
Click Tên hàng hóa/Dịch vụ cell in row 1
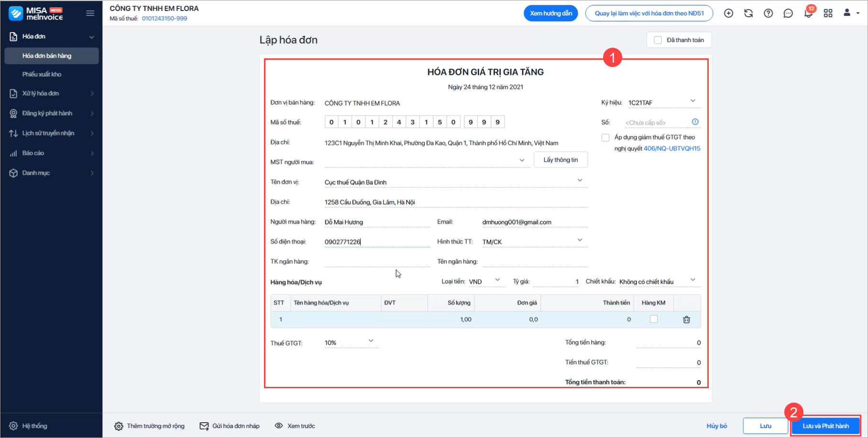pyautogui.click(x=336, y=319)
